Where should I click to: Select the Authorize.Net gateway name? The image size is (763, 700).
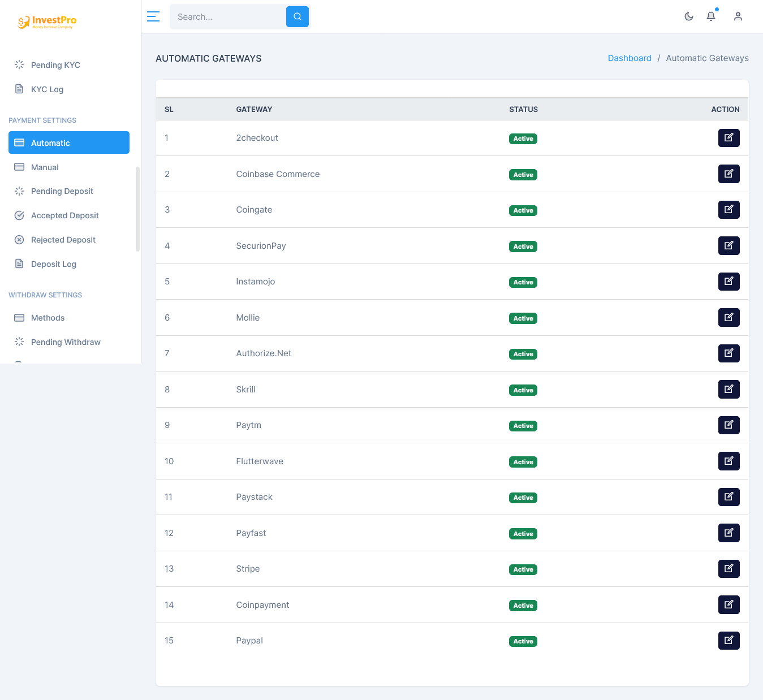[x=264, y=353]
